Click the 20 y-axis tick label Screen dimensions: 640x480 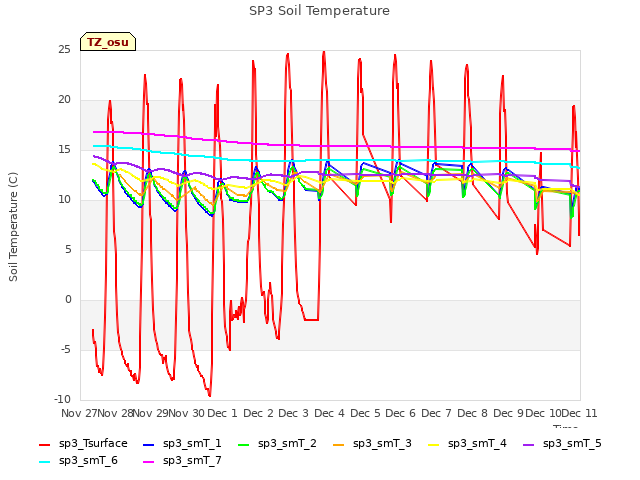64,100
